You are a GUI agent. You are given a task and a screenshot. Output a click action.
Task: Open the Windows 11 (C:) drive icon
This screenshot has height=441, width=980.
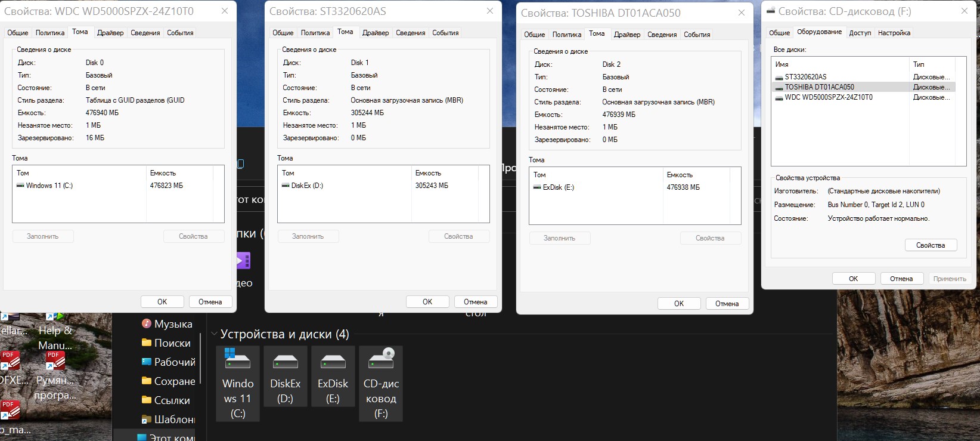(237, 384)
